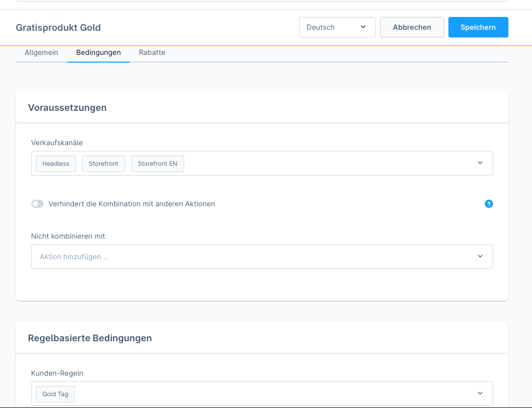Expand the Verkaufskanäle dropdown arrow
The image size is (532, 408).
pyautogui.click(x=480, y=163)
